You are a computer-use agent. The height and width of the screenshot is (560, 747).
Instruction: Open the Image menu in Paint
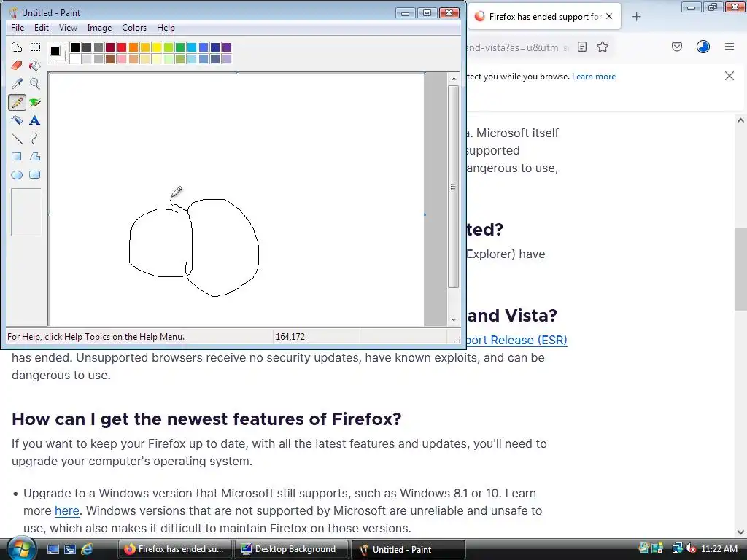99,28
